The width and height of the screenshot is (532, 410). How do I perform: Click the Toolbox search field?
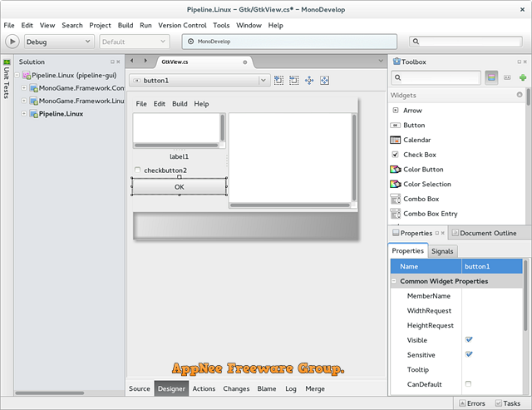pyautogui.click(x=436, y=77)
